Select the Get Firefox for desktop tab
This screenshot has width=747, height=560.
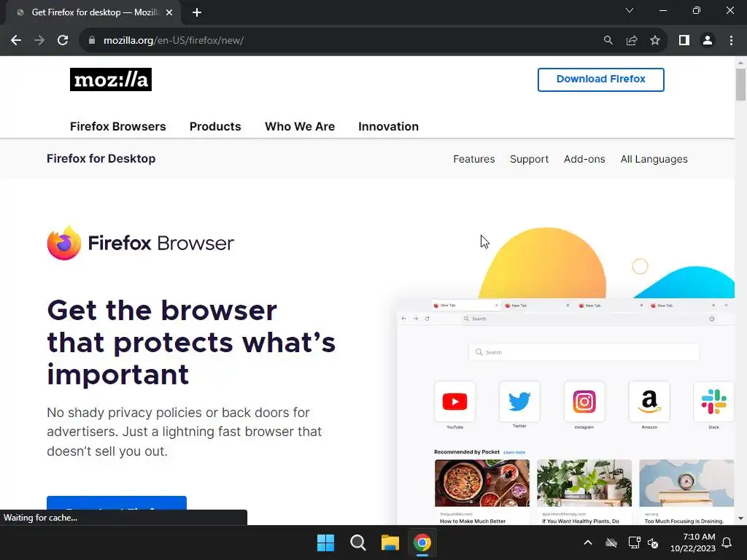coord(93,13)
